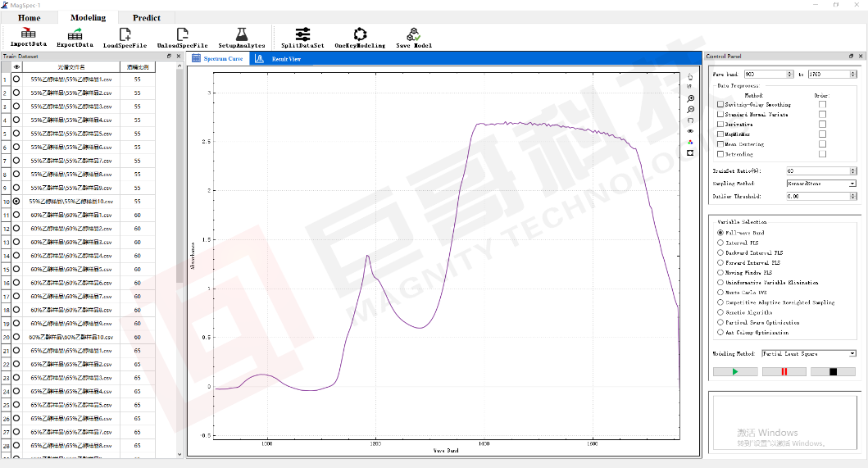This screenshot has width=868, height=468.
Task: Select Backward Interval PLS radio button
Action: 720,252
